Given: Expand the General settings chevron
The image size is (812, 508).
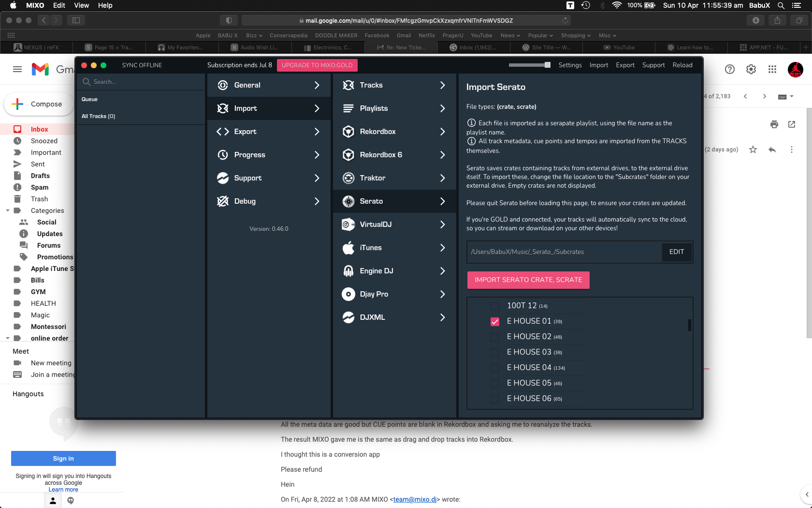Looking at the screenshot, I should [317, 85].
